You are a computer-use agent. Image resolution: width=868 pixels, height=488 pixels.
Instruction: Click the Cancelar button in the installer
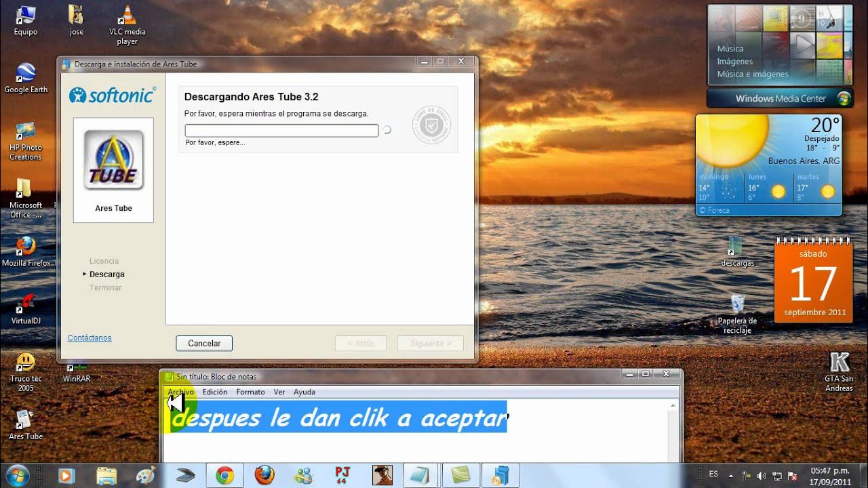(x=204, y=344)
